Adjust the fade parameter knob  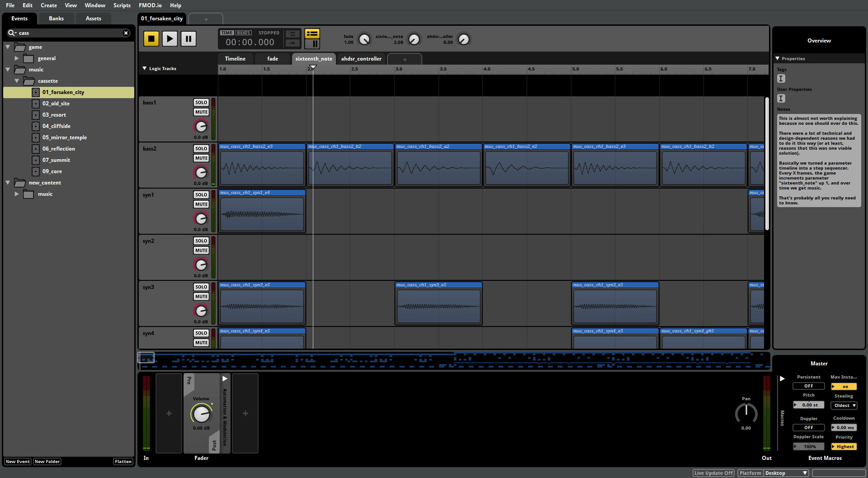coord(364,39)
